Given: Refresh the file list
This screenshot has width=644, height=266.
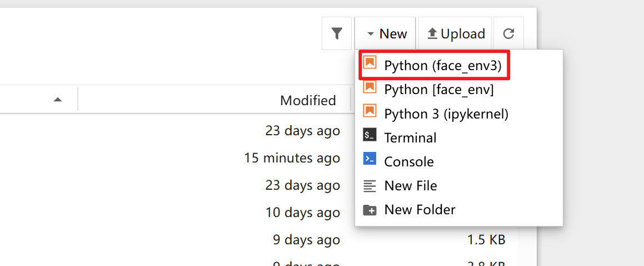Looking at the screenshot, I should 508,34.
